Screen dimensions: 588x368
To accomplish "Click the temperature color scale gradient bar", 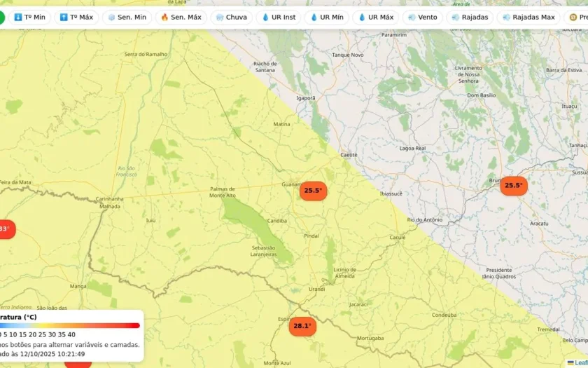I will click(70, 325).
